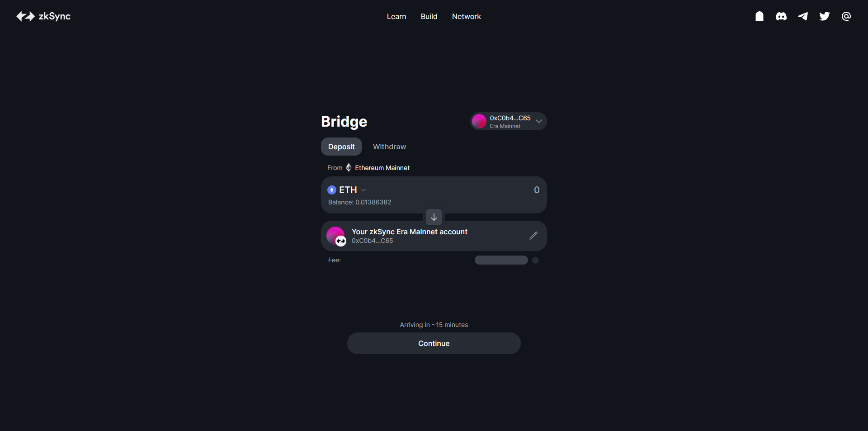Click the Balance: 0.01386382 text
Screen dimensions: 868x431
pyautogui.click(x=360, y=202)
